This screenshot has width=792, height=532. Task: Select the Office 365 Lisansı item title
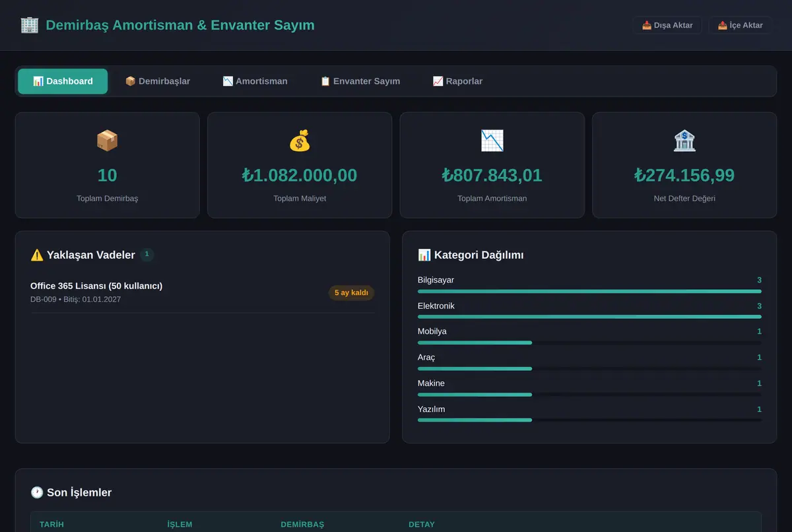pyautogui.click(x=96, y=286)
